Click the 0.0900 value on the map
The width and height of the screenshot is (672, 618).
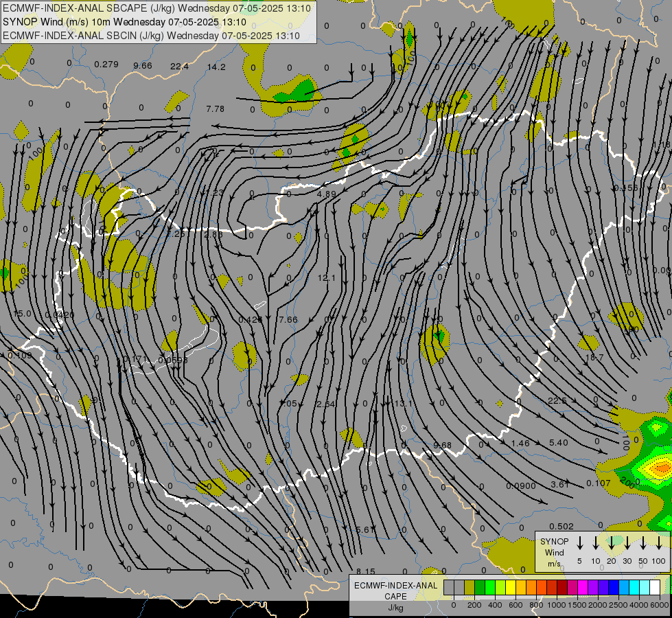[x=521, y=486]
